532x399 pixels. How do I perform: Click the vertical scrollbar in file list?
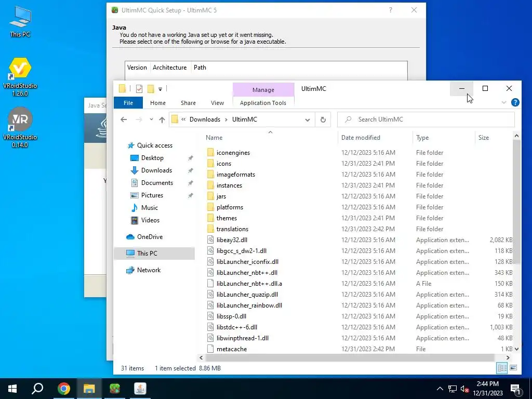tap(516, 202)
